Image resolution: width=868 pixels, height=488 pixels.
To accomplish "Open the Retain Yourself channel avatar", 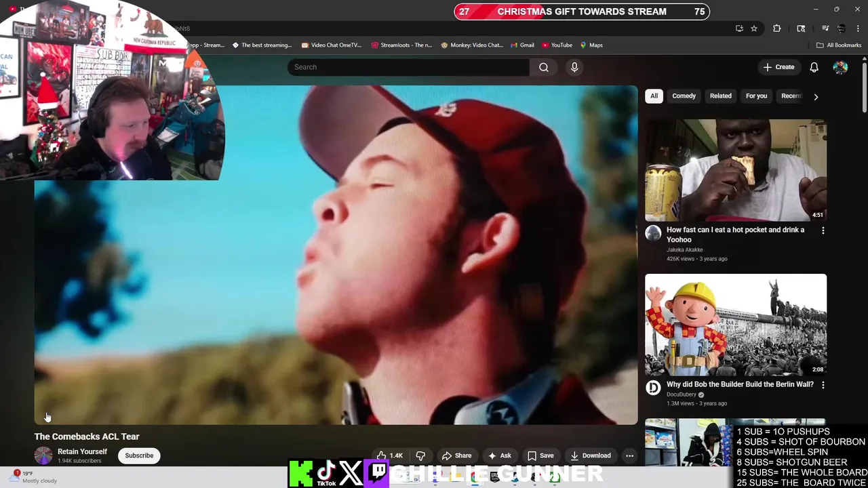I will click(43, 455).
